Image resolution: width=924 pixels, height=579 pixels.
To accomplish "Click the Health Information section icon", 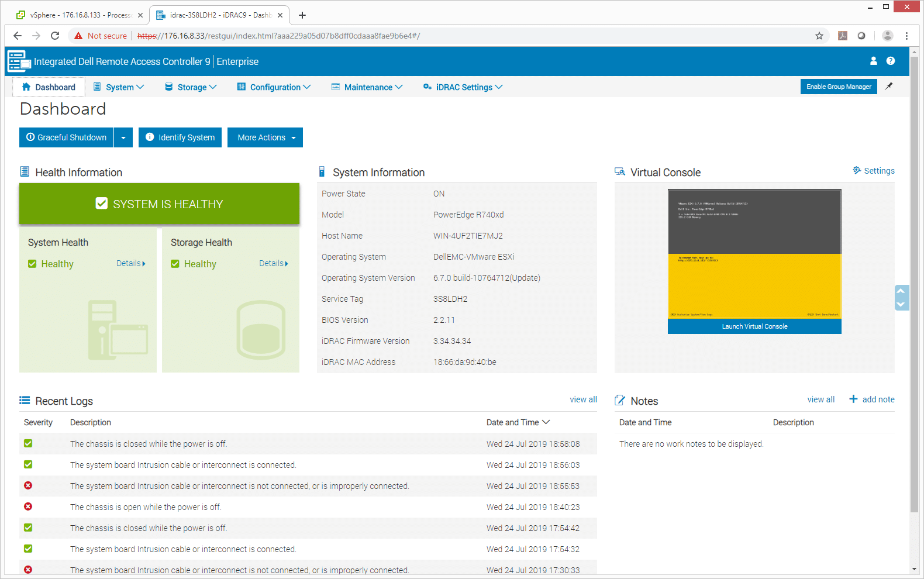I will tap(25, 171).
